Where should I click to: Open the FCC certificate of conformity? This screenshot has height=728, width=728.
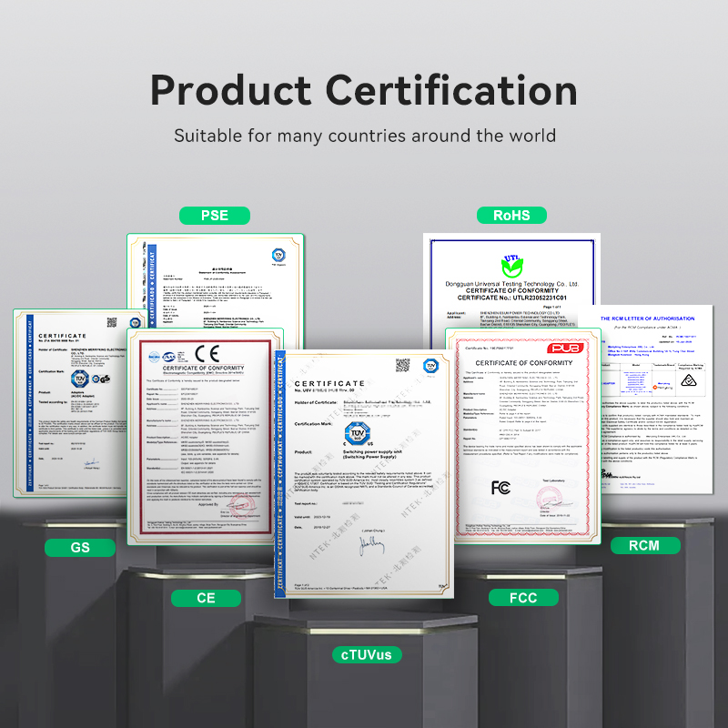tap(523, 436)
